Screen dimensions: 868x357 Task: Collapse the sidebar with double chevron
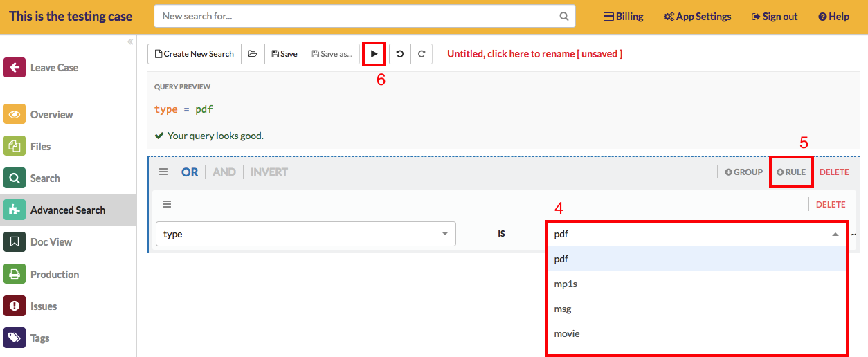pos(130,42)
